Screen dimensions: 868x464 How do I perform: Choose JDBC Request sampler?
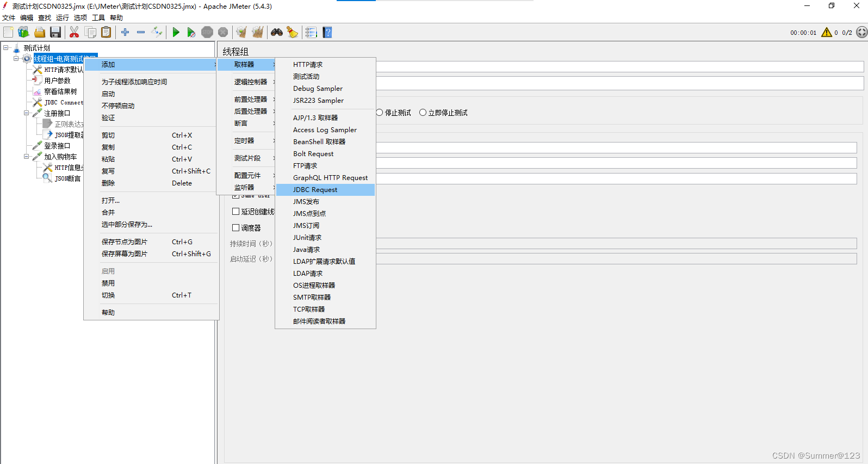(325, 190)
